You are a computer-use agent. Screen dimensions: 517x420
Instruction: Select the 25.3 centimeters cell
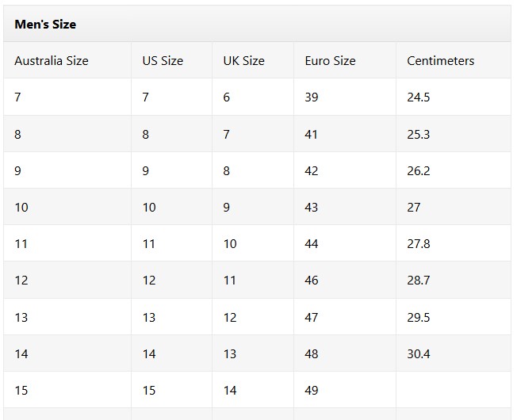coord(454,134)
